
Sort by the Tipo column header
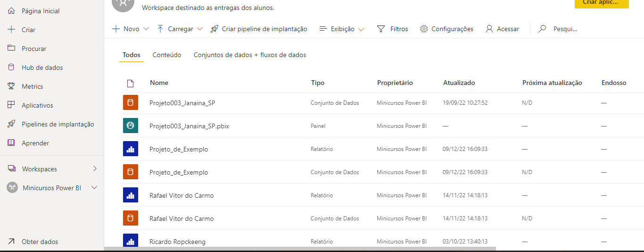tap(318, 83)
